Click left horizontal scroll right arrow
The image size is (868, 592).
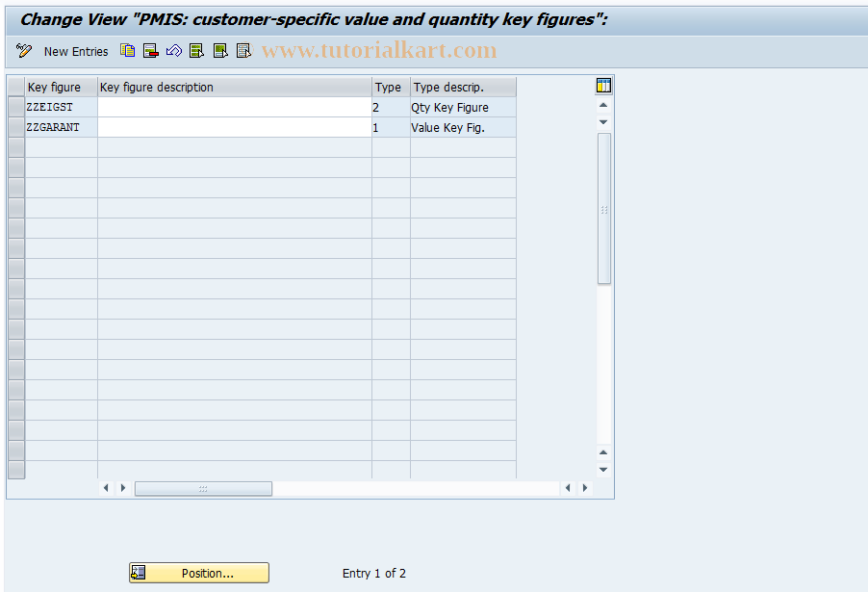pyautogui.click(x=123, y=488)
